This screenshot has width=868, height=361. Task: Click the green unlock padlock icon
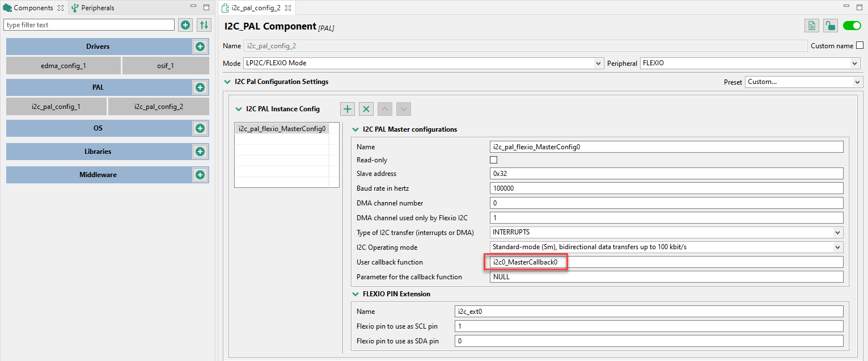[830, 26]
